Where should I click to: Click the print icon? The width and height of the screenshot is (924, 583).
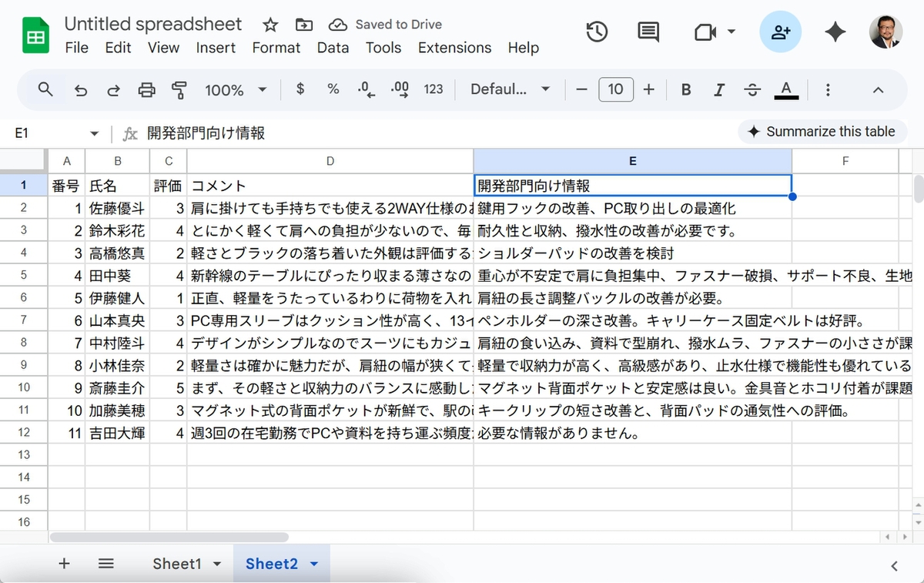[146, 90]
